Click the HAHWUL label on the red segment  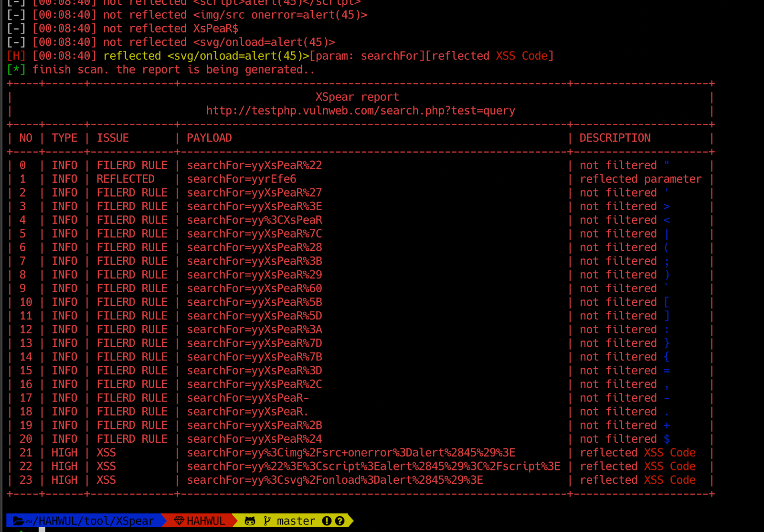205,521
